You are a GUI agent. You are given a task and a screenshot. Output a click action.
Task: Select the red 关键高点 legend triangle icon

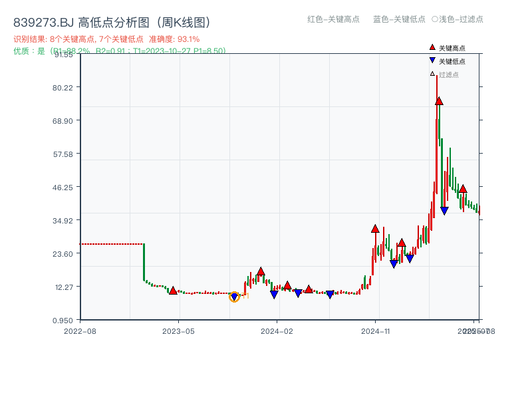(x=432, y=48)
